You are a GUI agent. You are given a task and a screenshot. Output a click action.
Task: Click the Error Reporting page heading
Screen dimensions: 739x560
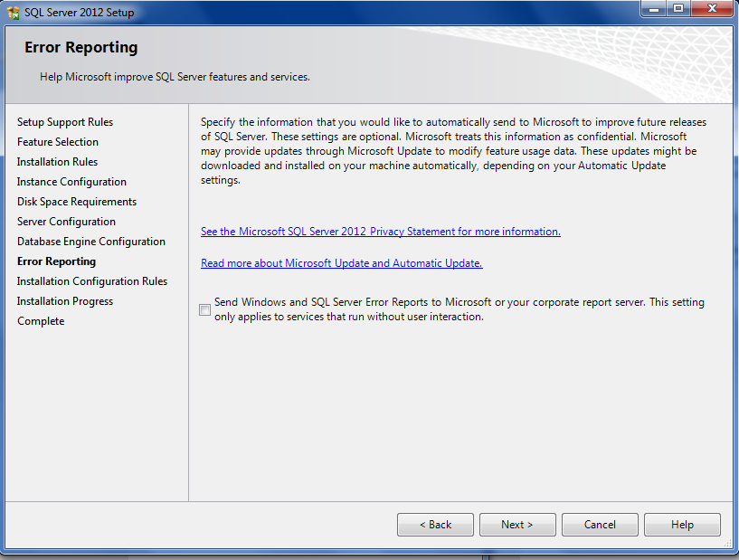pos(81,47)
